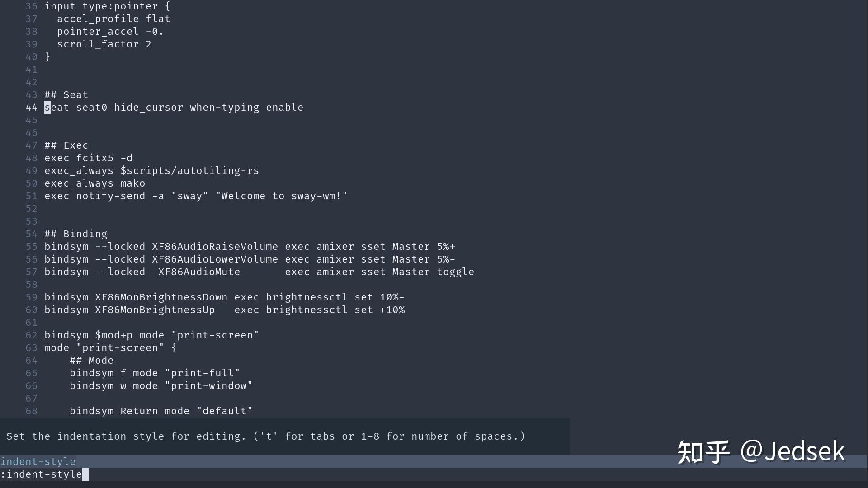This screenshot has width=868, height=488.
Task: Click line number 44 in gutter
Action: coord(31,108)
